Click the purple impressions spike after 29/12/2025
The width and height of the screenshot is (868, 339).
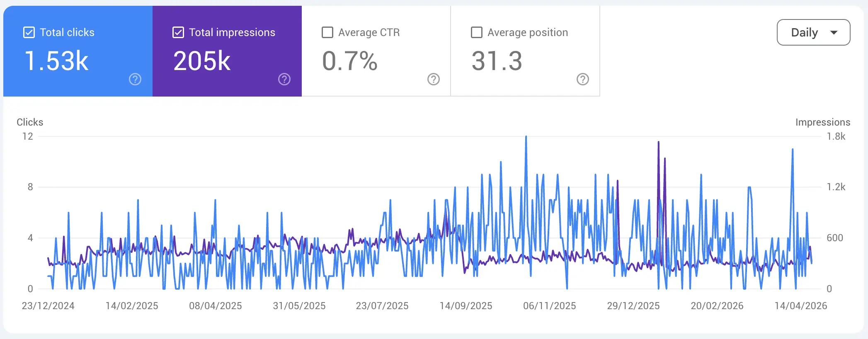(x=658, y=143)
